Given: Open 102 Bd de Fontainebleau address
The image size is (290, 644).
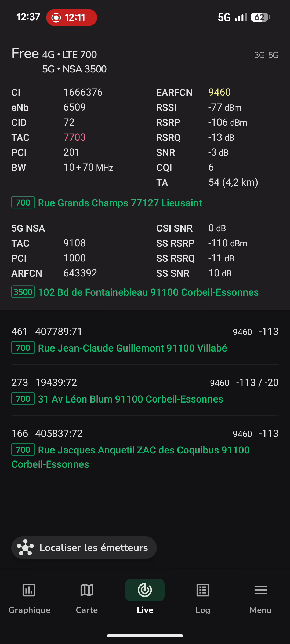Looking at the screenshot, I should pos(148,292).
